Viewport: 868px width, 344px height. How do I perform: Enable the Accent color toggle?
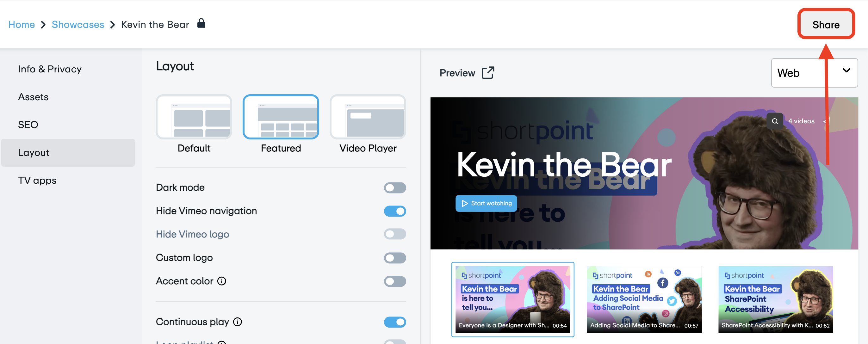click(394, 281)
